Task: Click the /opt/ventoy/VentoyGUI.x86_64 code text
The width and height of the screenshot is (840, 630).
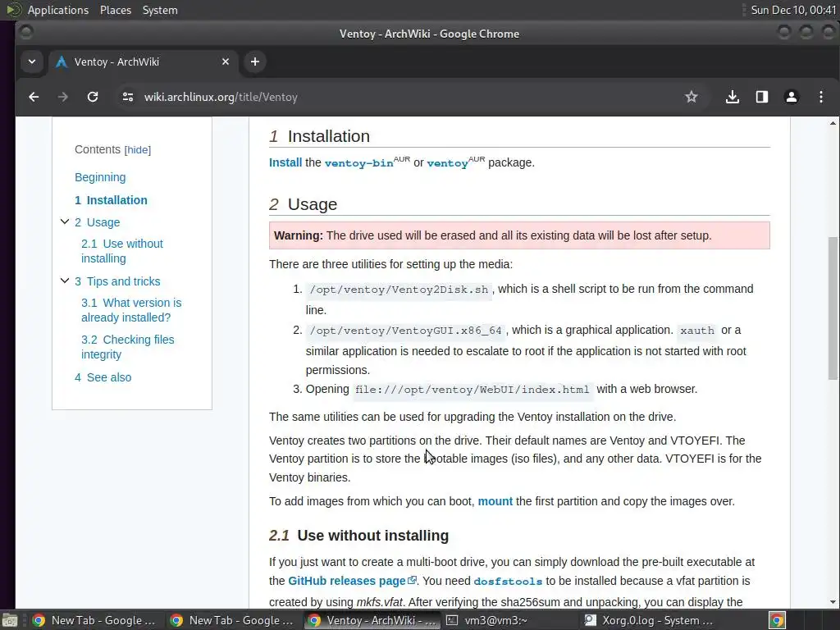Action: tap(405, 331)
